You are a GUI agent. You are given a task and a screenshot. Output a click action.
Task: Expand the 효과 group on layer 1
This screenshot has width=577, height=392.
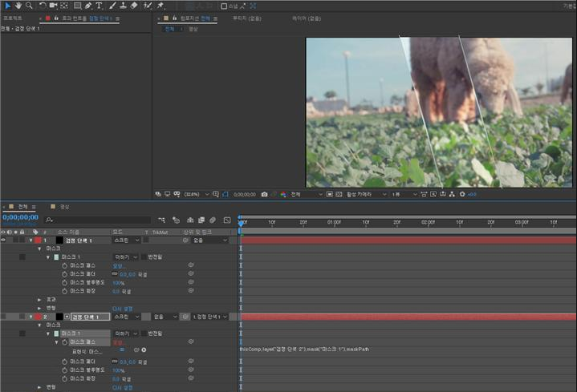(x=39, y=300)
